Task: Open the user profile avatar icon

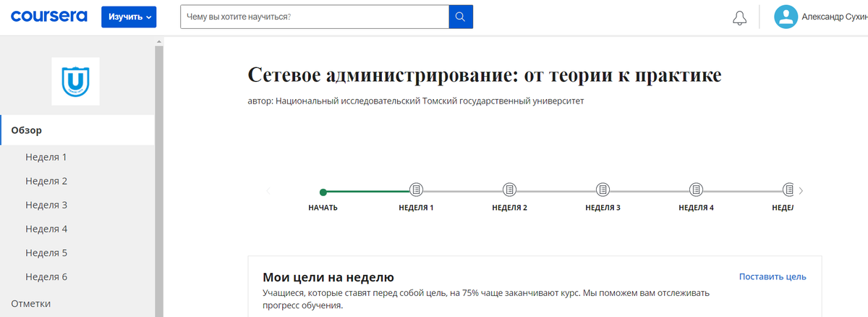Action: [x=786, y=17]
